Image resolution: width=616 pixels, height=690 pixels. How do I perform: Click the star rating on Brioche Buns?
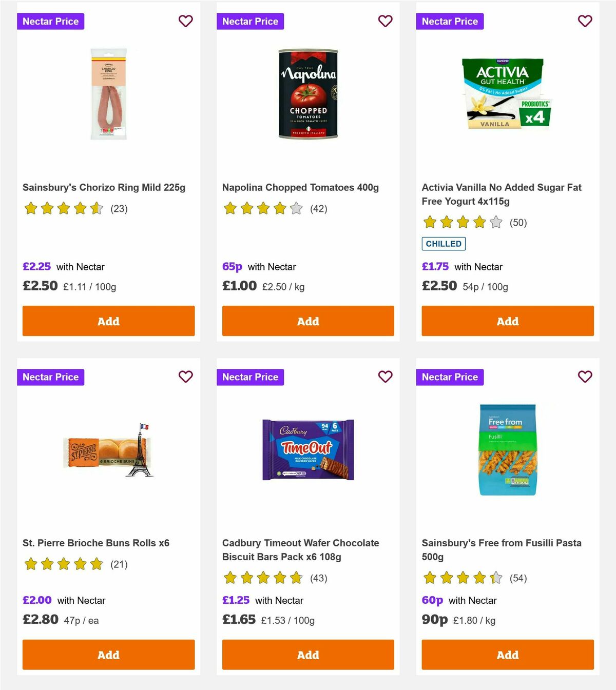point(63,564)
